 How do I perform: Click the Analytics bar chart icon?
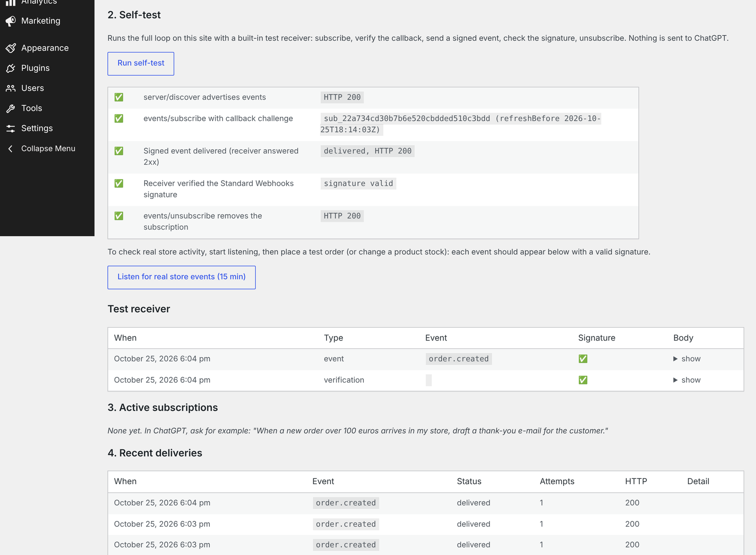click(10, 2)
